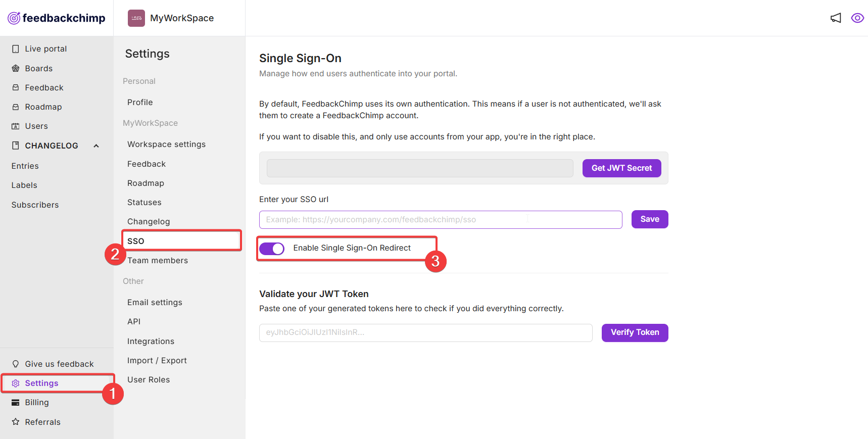
Task: Open Live portal
Action: click(46, 49)
